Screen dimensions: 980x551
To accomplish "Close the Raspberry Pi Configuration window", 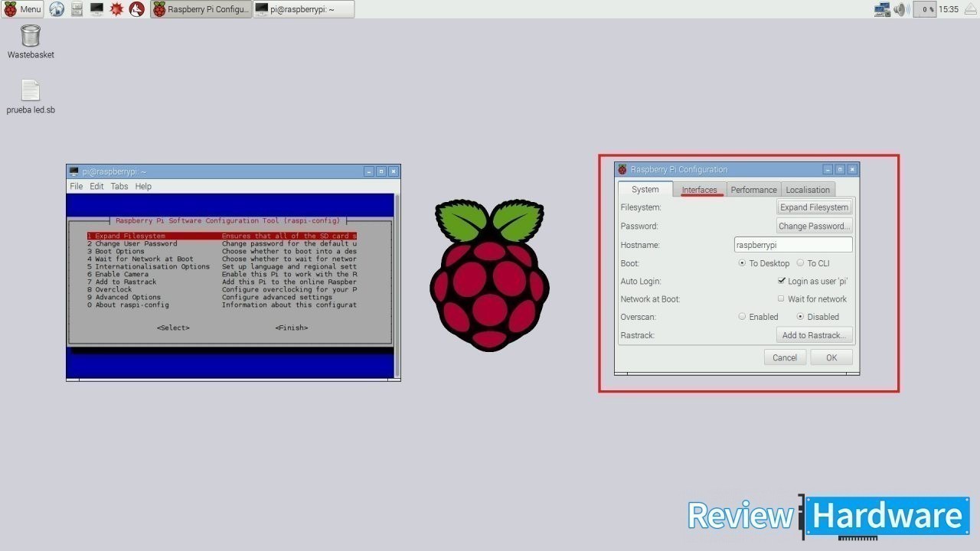I will pos(852,169).
